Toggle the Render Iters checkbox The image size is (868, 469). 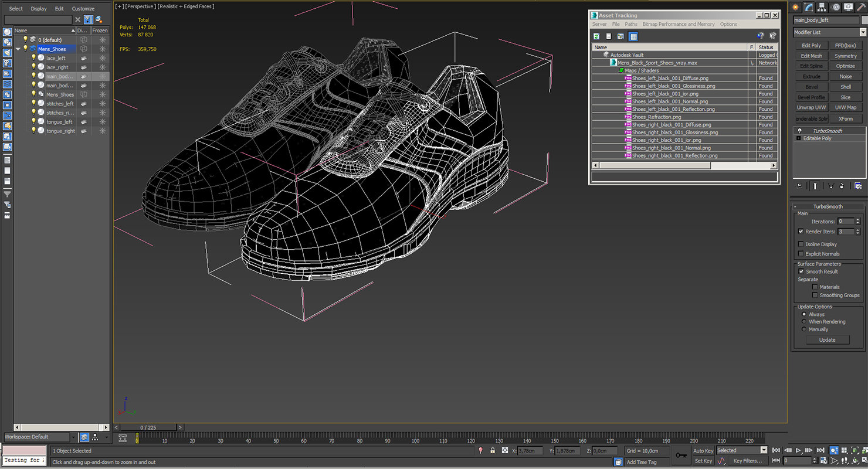pos(801,232)
